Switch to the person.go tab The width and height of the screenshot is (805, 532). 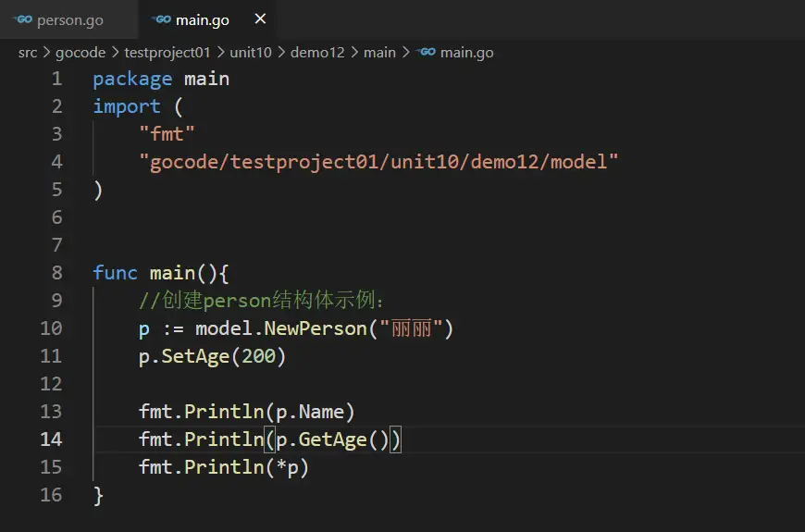pos(69,19)
